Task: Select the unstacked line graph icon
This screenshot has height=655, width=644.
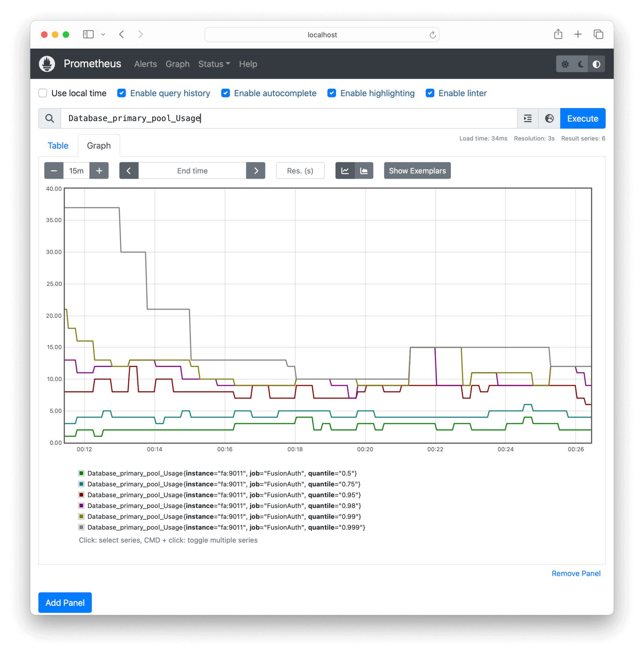Action: (x=345, y=171)
